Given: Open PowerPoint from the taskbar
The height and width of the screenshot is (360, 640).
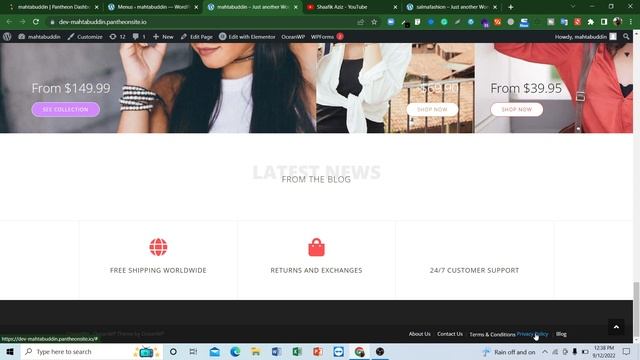Looking at the screenshot, I should click(x=318, y=351).
